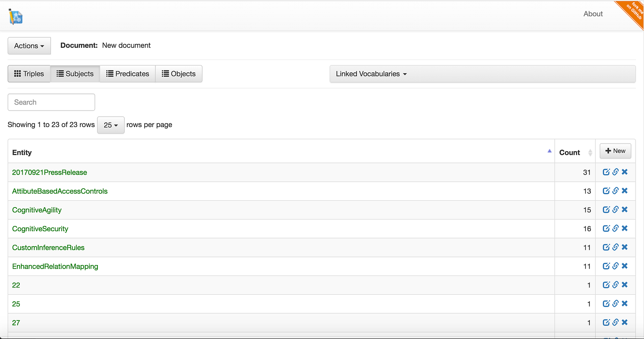
Task: Delete the entity named 22
Action: coord(625,285)
